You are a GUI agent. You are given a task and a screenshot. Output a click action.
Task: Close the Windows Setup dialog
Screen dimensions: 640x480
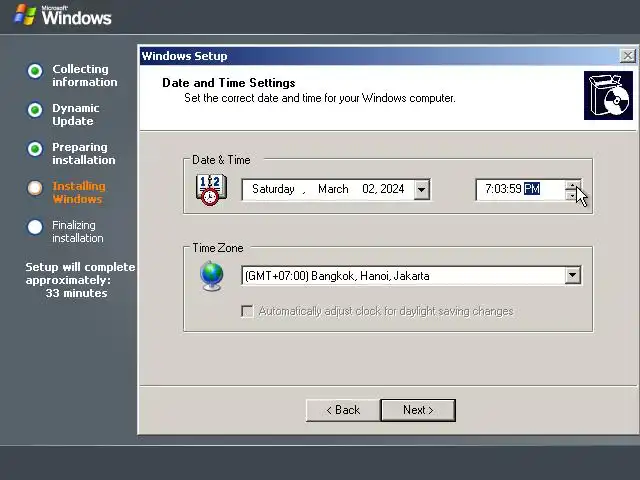click(x=627, y=56)
